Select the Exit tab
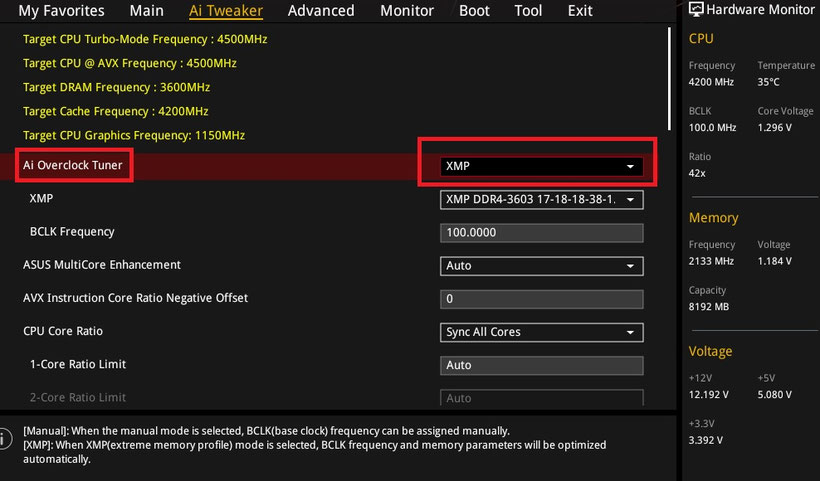Image resolution: width=820 pixels, height=481 pixels. click(x=580, y=11)
